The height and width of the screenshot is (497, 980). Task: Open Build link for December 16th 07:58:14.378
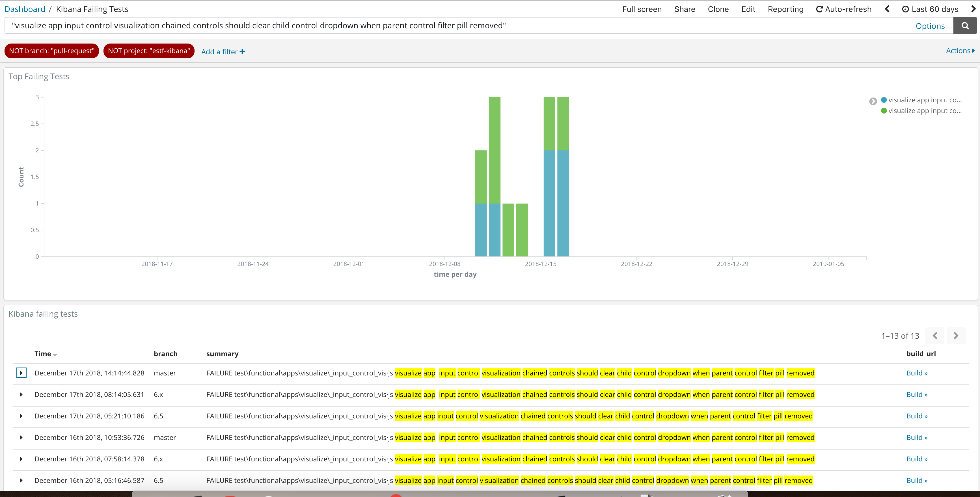[917, 459]
